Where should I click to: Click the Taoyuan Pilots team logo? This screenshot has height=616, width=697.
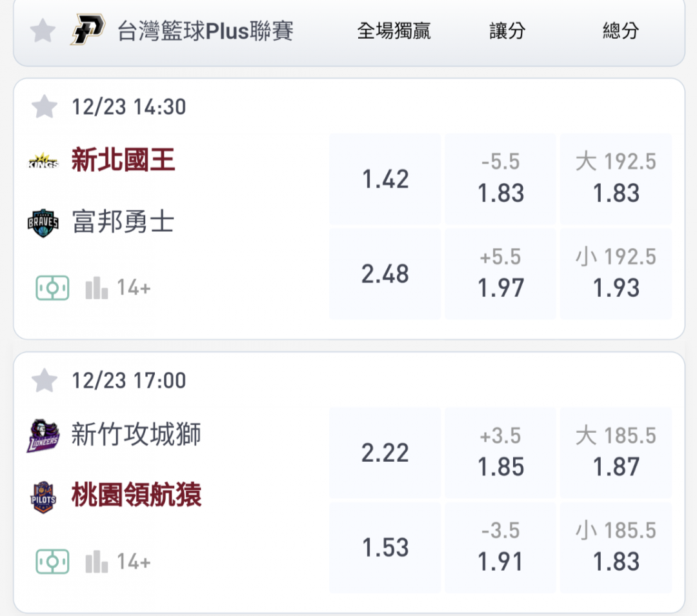click(x=43, y=497)
